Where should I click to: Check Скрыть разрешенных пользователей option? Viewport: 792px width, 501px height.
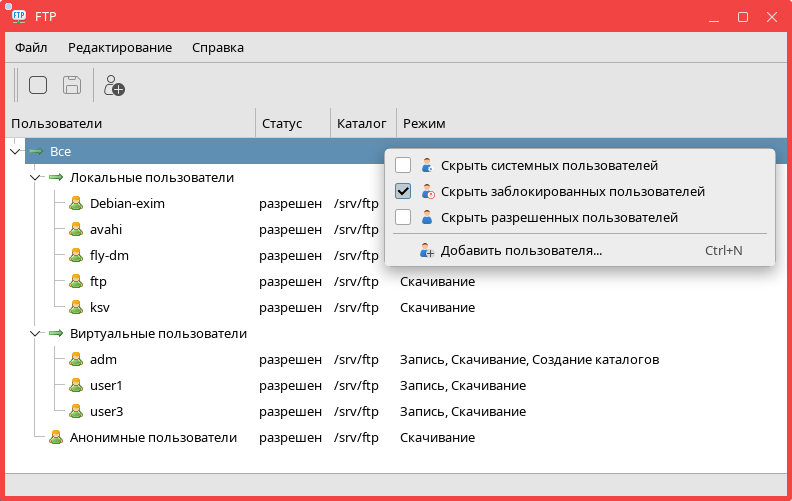[403, 217]
